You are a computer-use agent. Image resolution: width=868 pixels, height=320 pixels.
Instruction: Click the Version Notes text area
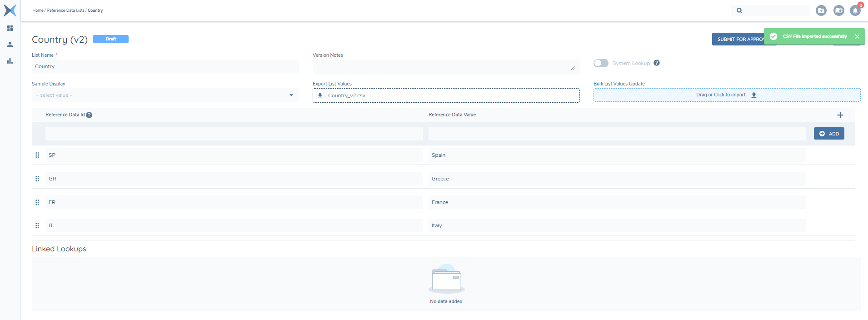coord(446,67)
